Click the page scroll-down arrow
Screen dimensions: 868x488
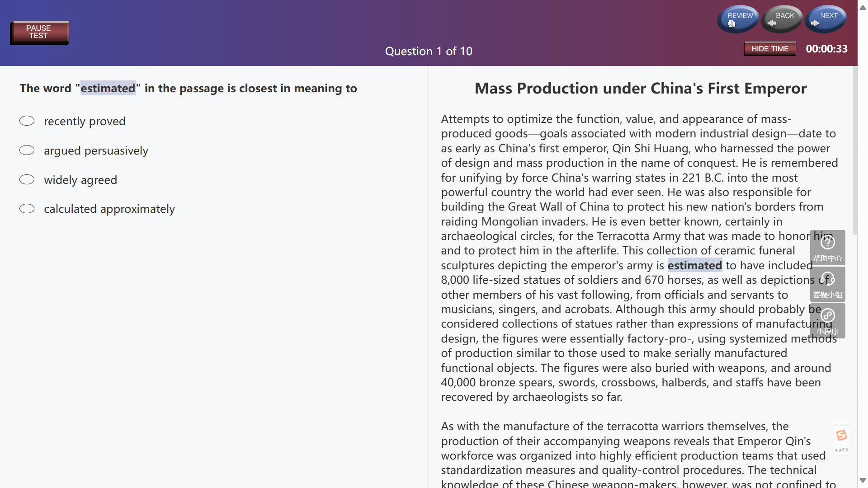[863, 480]
